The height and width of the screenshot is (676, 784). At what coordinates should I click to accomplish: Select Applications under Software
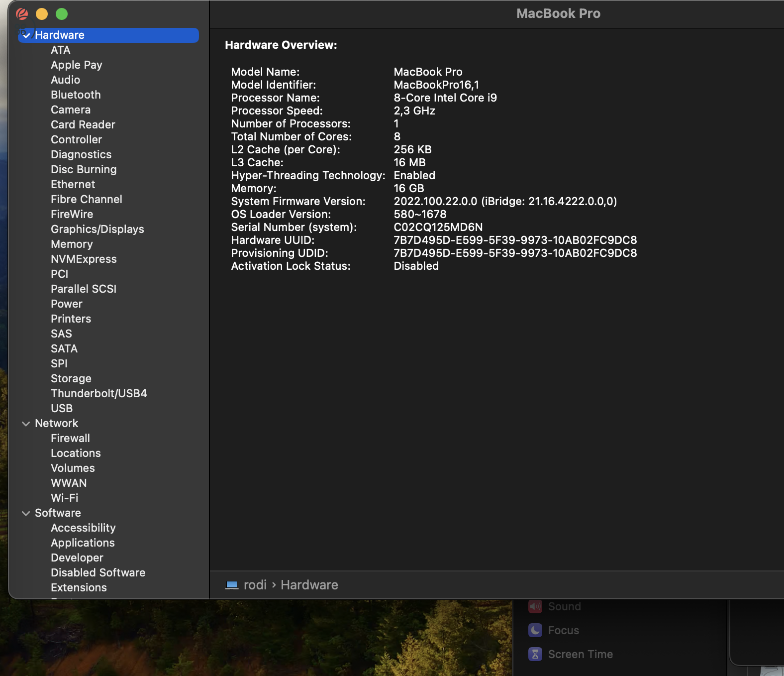[83, 543]
